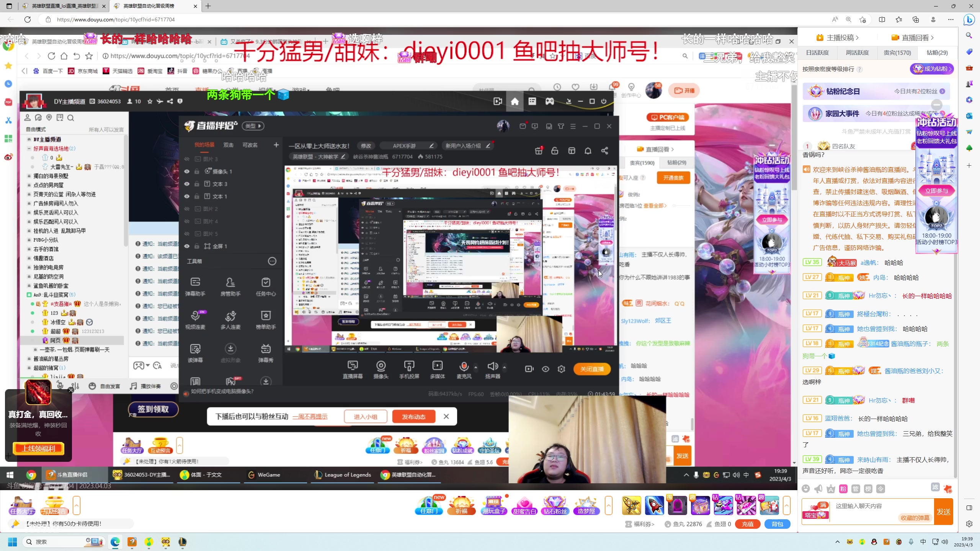Open gift box icon in 直播伴侣 header
The width and height of the screenshot is (980, 551).
pyautogui.click(x=539, y=151)
